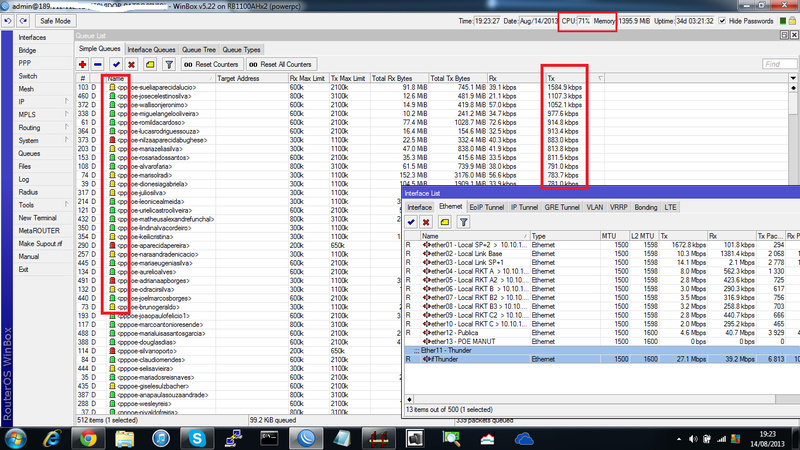Click the red queue icon of pppoe-silvanoporto

click(112, 351)
